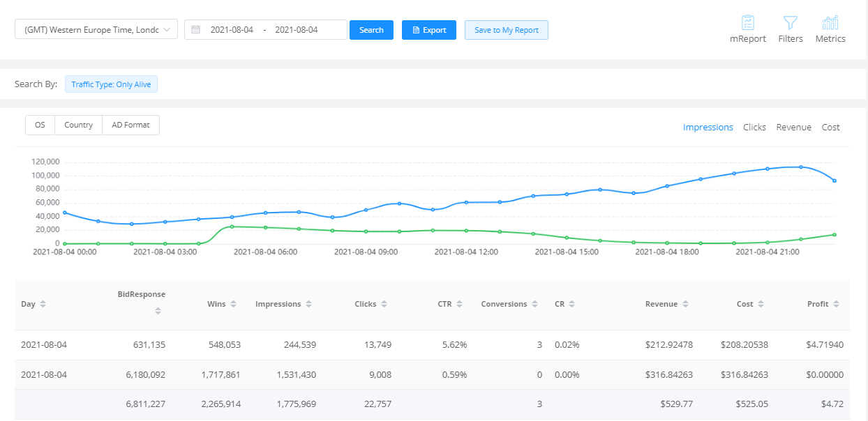Screen dimensions: 868x421
Task: Click the total Wins 2,265,914
Action: (220, 404)
